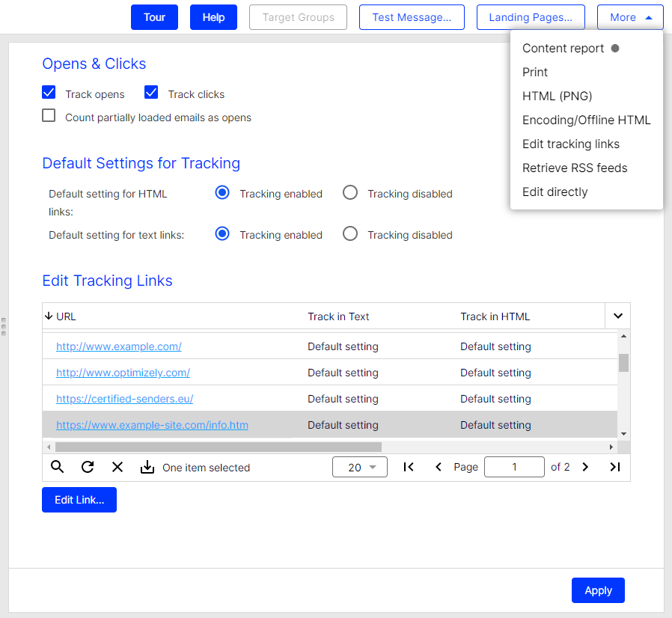Select Tracking disabled for HTML links

pos(350,192)
